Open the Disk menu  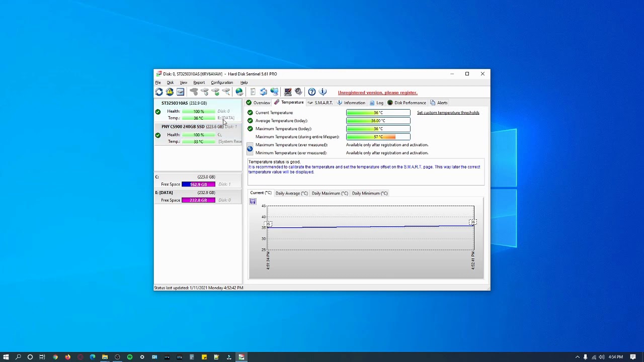[x=170, y=82]
